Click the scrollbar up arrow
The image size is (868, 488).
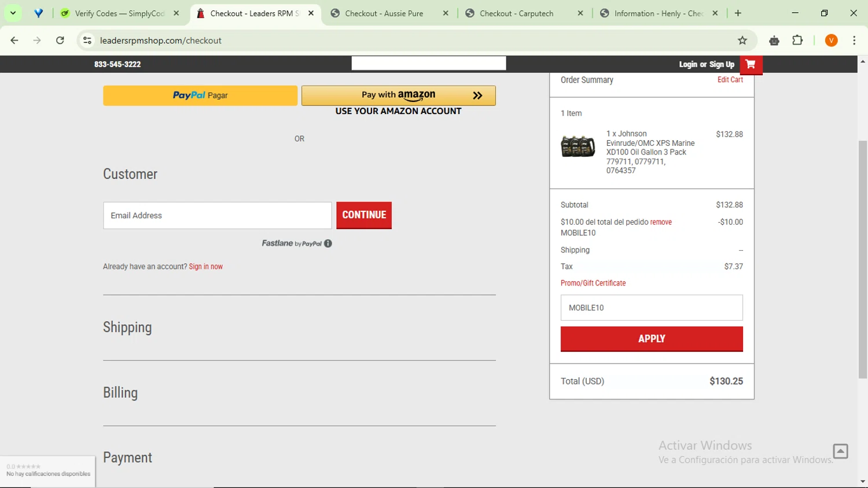tap(863, 61)
